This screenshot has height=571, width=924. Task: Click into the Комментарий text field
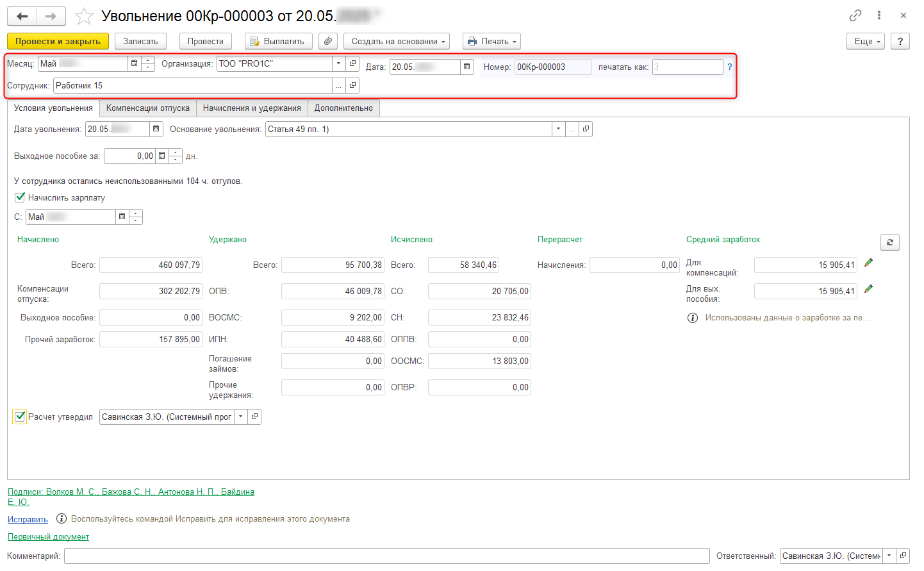[x=386, y=556]
